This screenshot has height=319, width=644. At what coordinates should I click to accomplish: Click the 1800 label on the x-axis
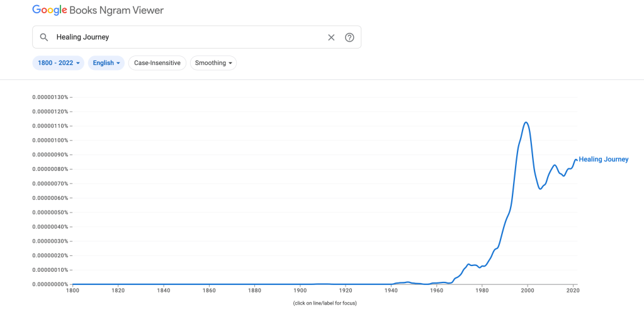[x=73, y=291]
